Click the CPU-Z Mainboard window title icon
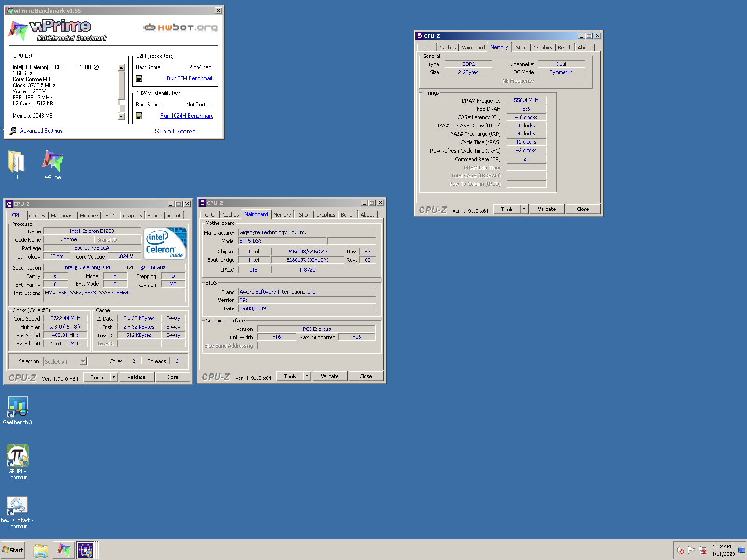747x560 pixels. pos(203,203)
